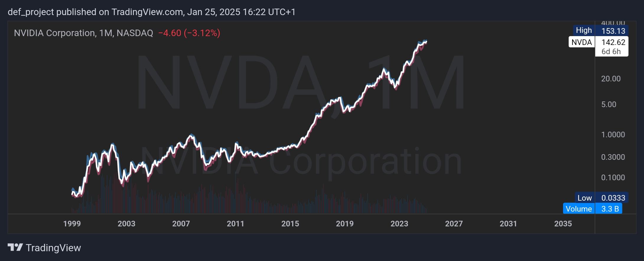Click the 2007 time axis label
The width and height of the screenshot is (644, 261).
tap(181, 224)
